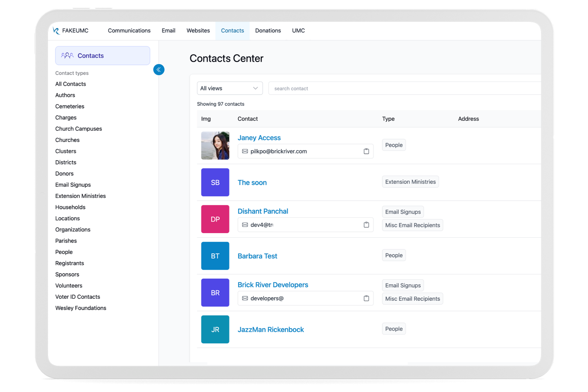The height and width of the screenshot is (392, 588).
Task: Open the Communications menu
Action: pos(129,30)
